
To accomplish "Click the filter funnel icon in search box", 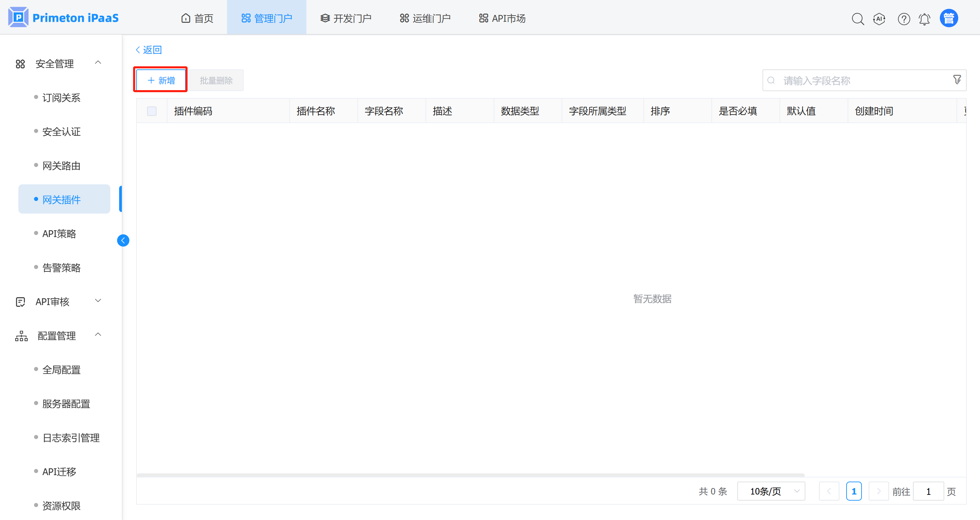I will coord(957,80).
